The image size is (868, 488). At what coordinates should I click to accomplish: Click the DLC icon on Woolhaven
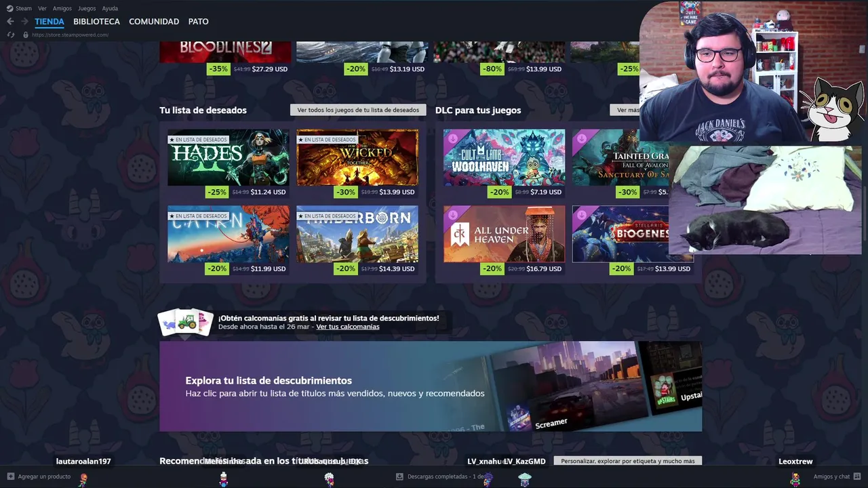452,138
